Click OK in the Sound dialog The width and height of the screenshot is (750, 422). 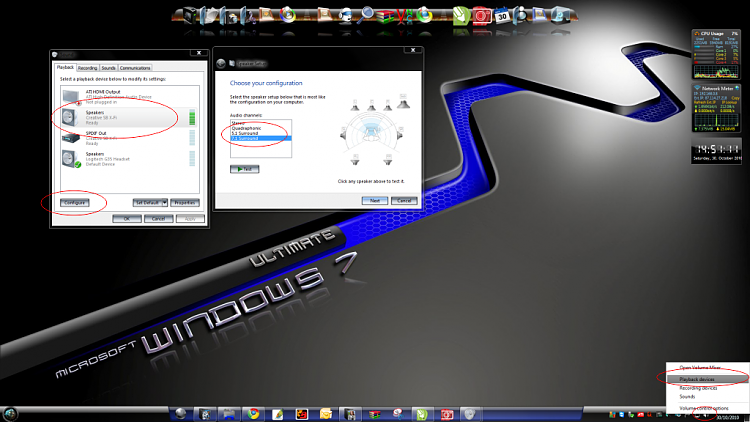tap(127, 219)
